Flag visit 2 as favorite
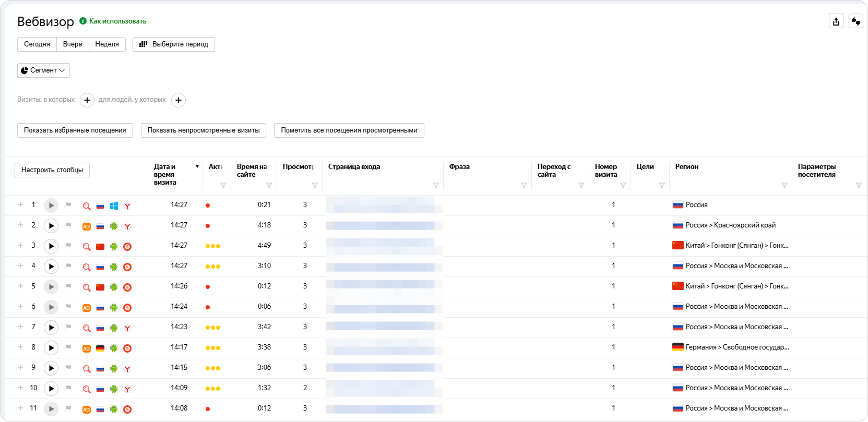 pyautogui.click(x=68, y=226)
